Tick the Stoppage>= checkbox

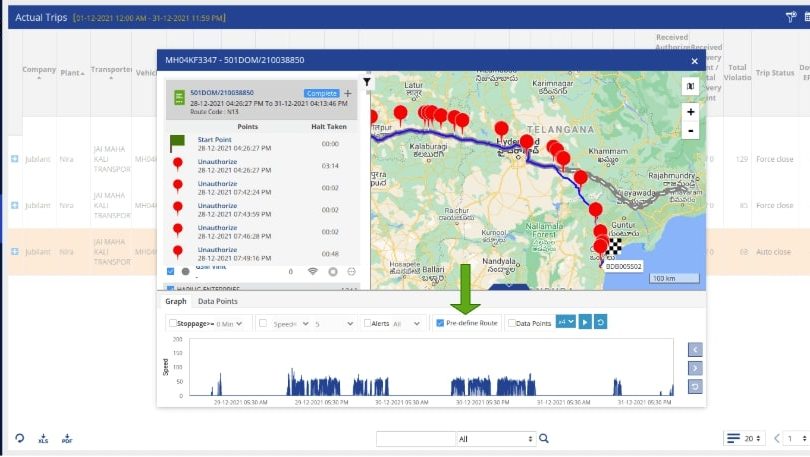pos(173,323)
